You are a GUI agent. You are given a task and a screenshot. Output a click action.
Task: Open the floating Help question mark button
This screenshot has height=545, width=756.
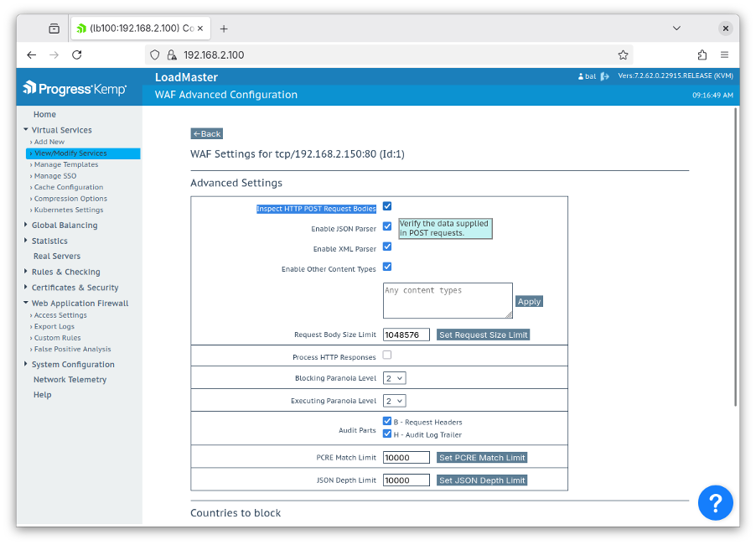[x=715, y=503]
